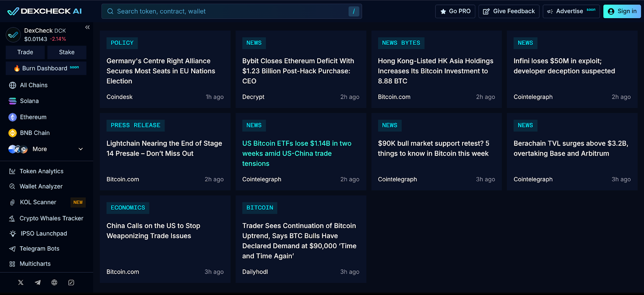Open US Bitcoin ETFs lose $1.14B article

pos(297,154)
